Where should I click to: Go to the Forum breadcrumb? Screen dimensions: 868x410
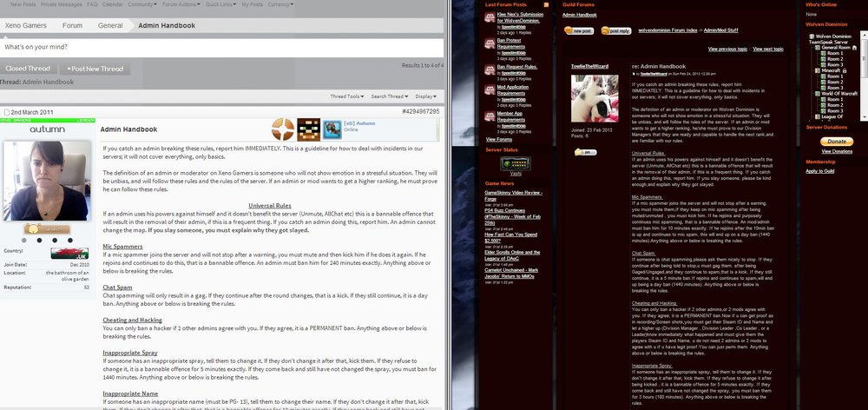click(72, 25)
